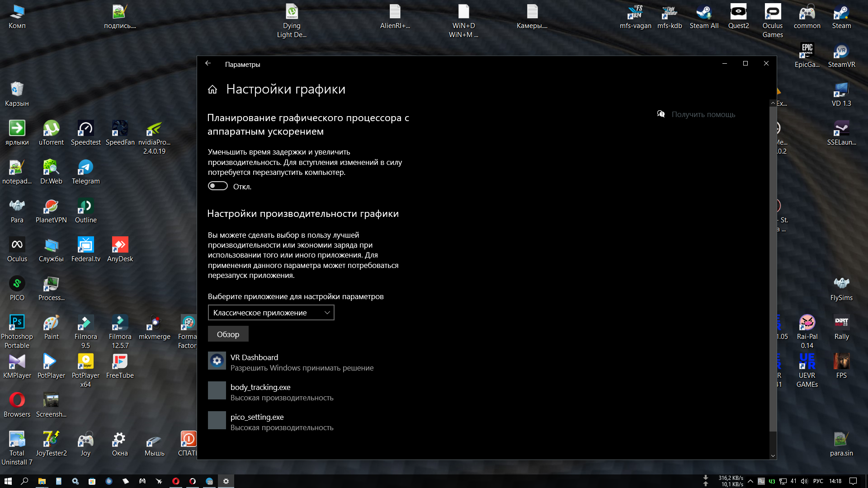Viewport: 868px width, 488px height.
Task: Select para.sin desktop file
Action: (841, 444)
